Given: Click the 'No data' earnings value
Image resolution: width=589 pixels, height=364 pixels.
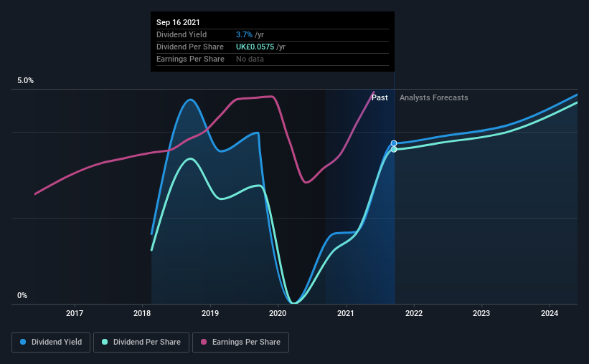Looking at the screenshot, I should 250,59.
